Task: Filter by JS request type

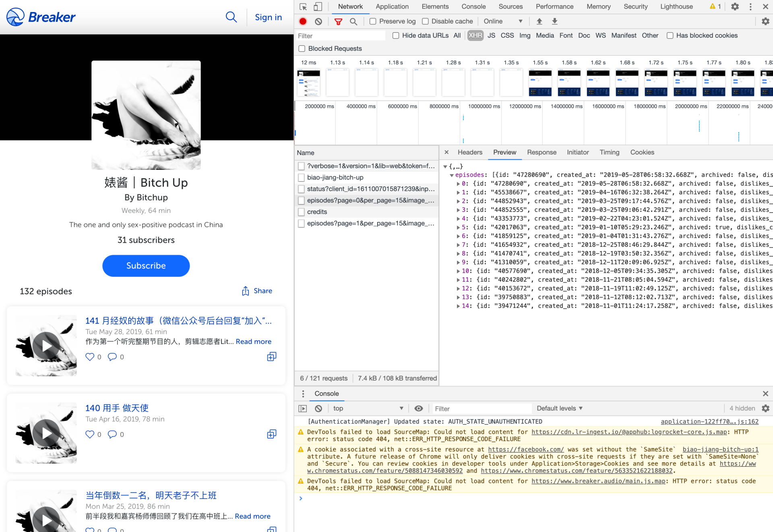Action: [x=491, y=35]
